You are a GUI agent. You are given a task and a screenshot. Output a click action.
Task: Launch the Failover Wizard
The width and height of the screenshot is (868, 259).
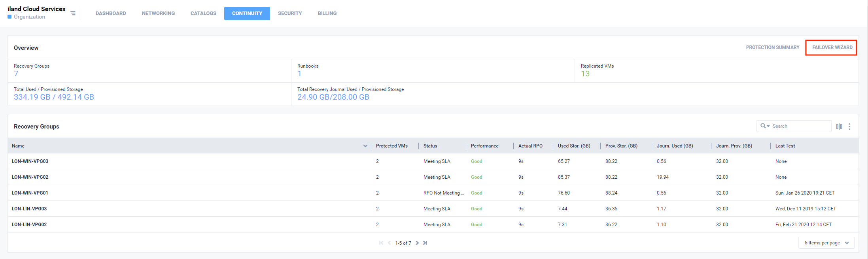pos(832,47)
